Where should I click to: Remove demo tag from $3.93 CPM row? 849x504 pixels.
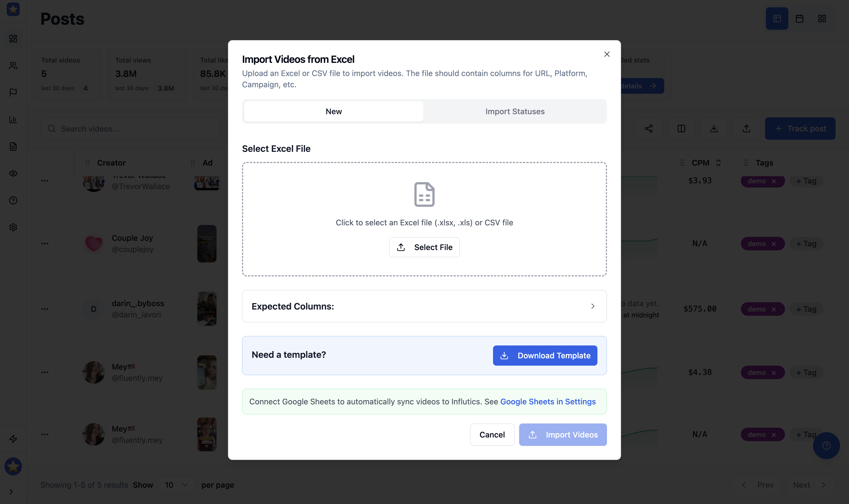pos(773,181)
